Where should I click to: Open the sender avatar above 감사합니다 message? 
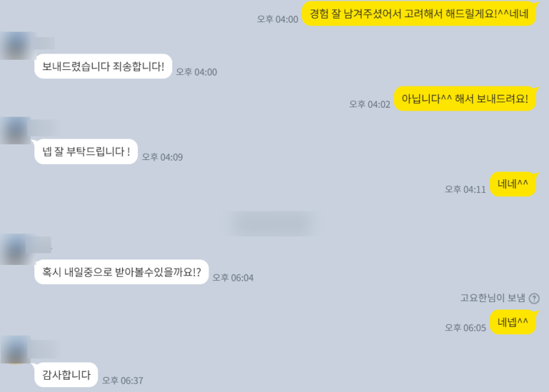pos(15,349)
